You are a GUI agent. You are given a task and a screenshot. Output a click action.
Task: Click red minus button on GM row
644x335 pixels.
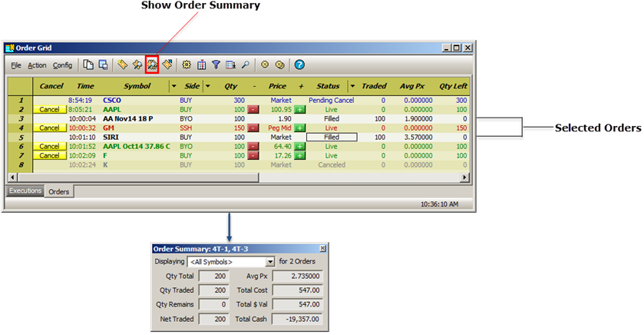pos(253,128)
